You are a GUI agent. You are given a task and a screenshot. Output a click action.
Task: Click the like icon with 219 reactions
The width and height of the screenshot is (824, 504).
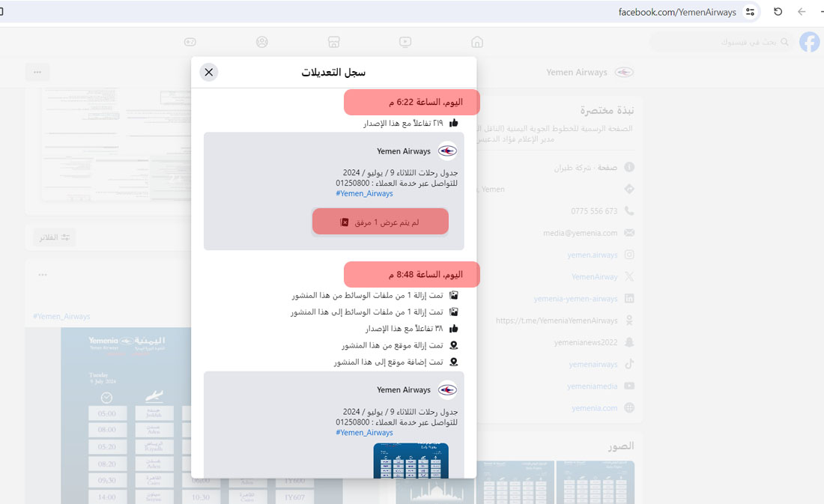pyautogui.click(x=453, y=123)
